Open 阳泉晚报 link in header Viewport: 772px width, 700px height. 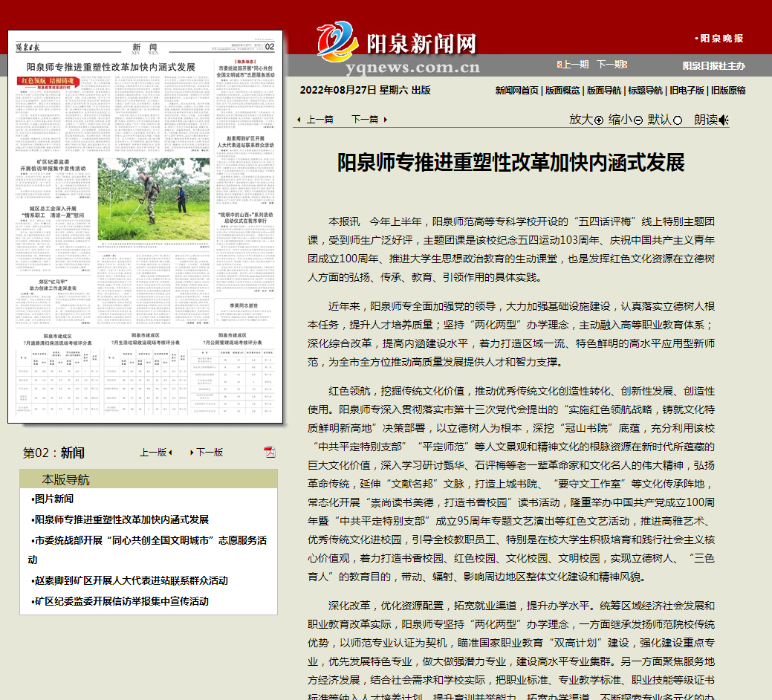click(x=719, y=39)
